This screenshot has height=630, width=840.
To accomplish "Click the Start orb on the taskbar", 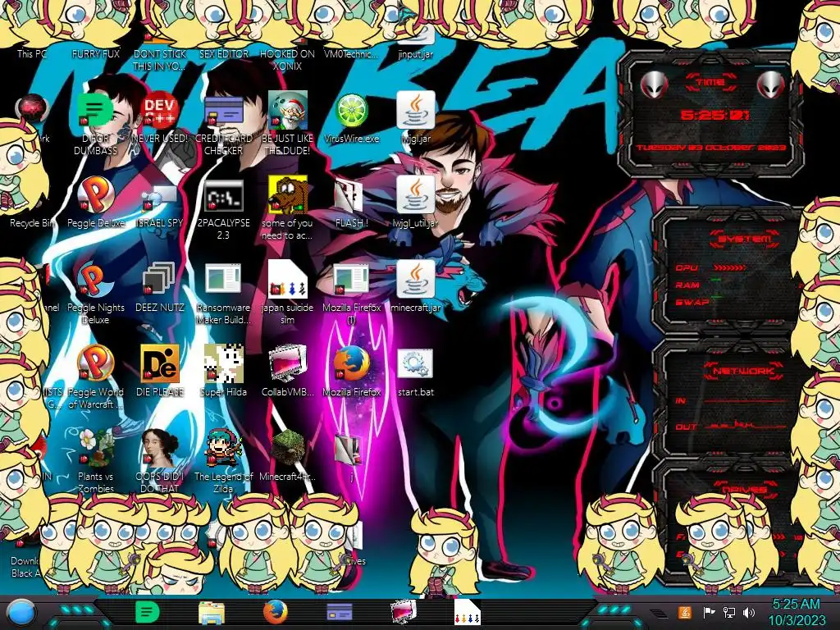I will click(21, 612).
